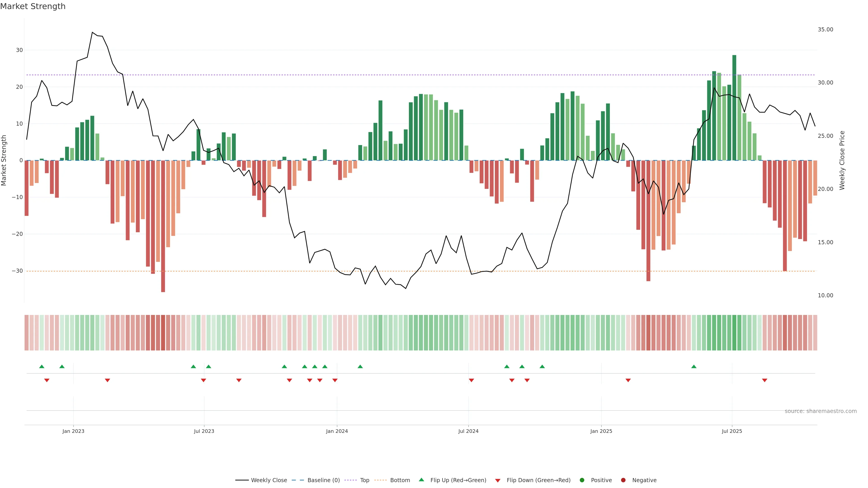Click the first green flip-up marker after Jul 2025

pyautogui.click(x=693, y=366)
